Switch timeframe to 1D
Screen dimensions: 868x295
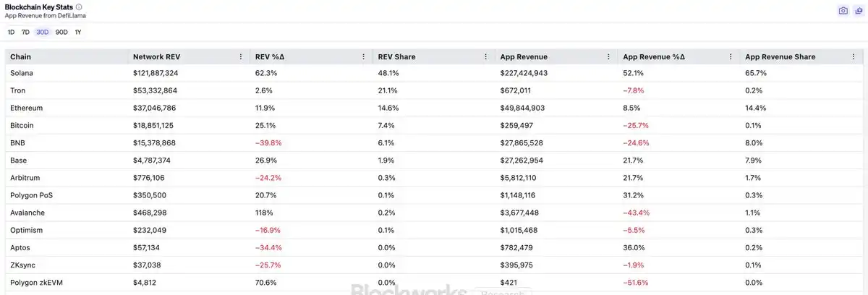point(11,32)
